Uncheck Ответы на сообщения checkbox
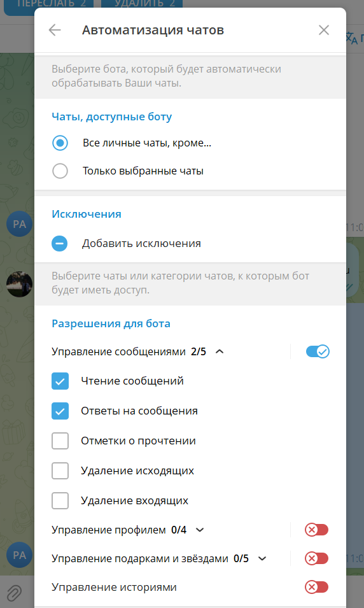This screenshot has width=364, height=608. [x=60, y=411]
